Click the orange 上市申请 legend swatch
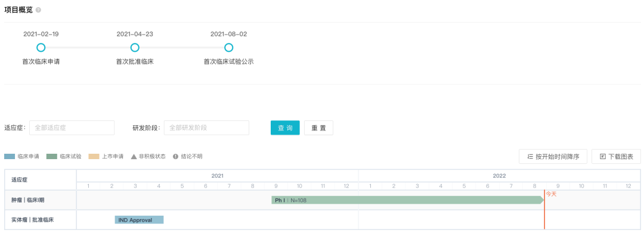Image resolution: width=644 pixels, height=233 pixels. click(x=94, y=156)
